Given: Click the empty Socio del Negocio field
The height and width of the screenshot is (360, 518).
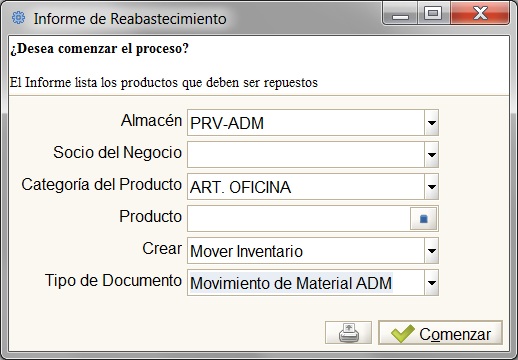Looking at the screenshot, I should 306,155.
